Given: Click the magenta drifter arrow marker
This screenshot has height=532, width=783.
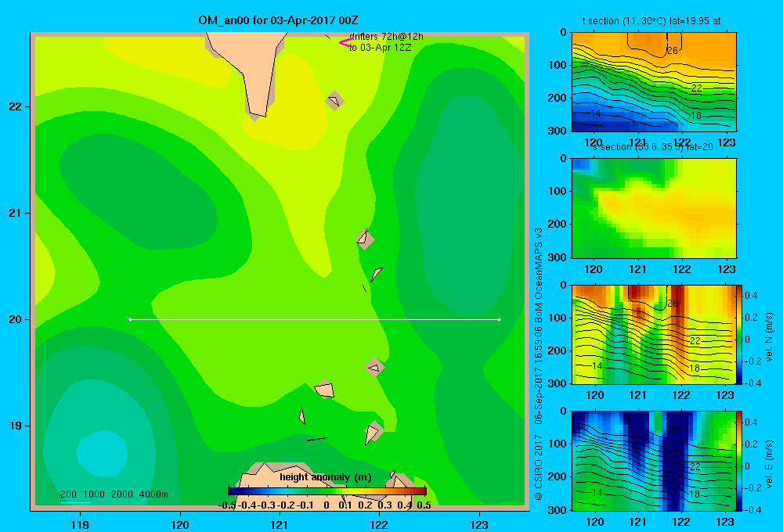Looking at the screenshot, I should (x=346, y=43).
